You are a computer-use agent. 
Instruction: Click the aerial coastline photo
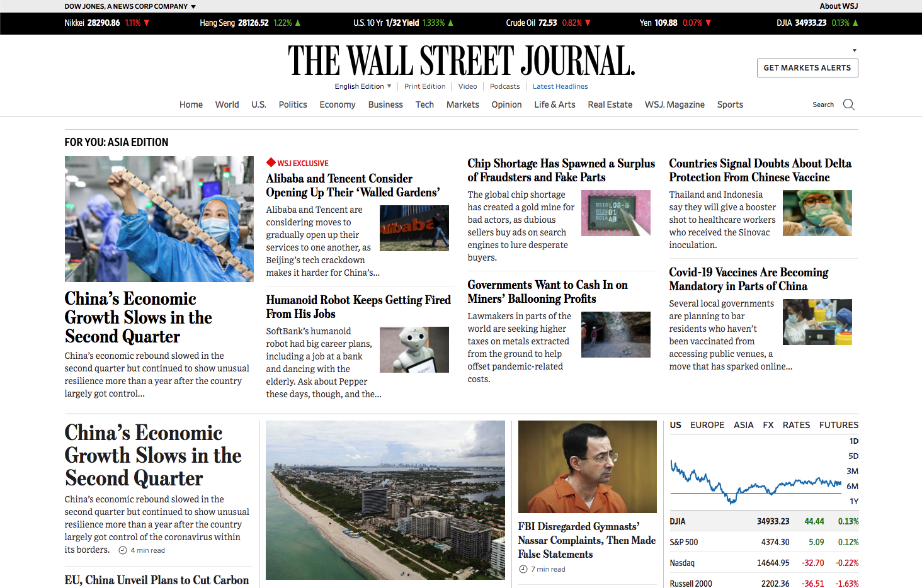point(385,500)
